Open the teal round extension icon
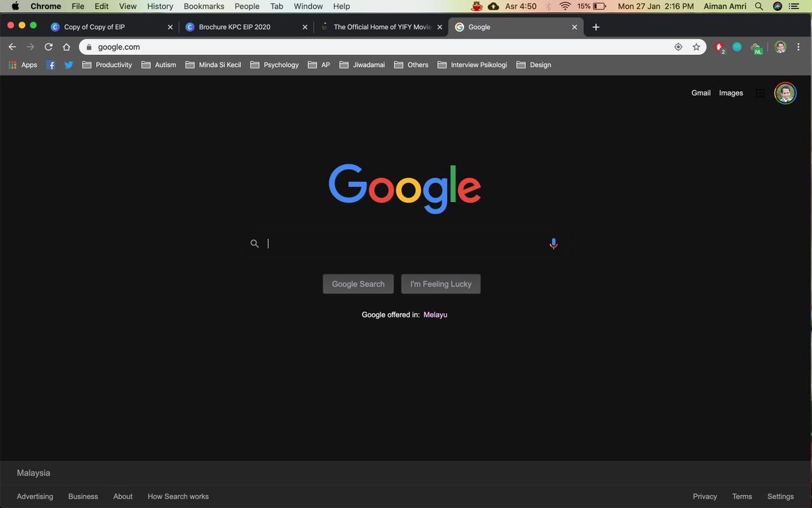 (738, 47)
